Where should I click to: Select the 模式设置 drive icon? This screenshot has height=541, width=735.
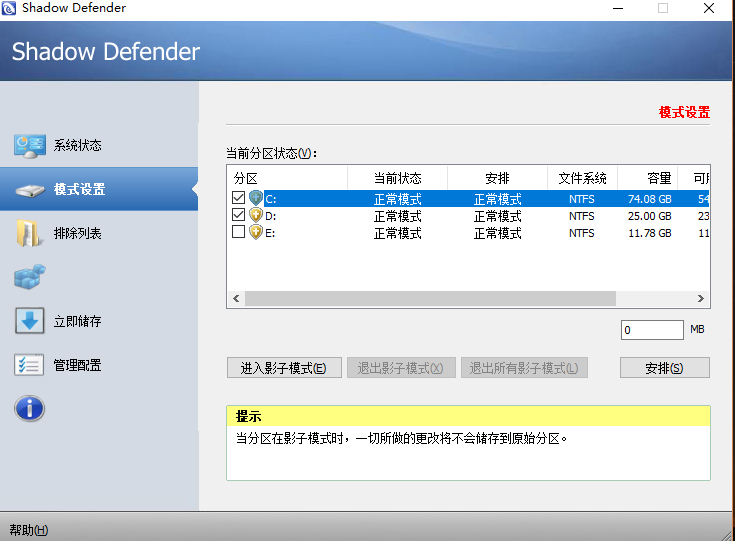(29, 190)
